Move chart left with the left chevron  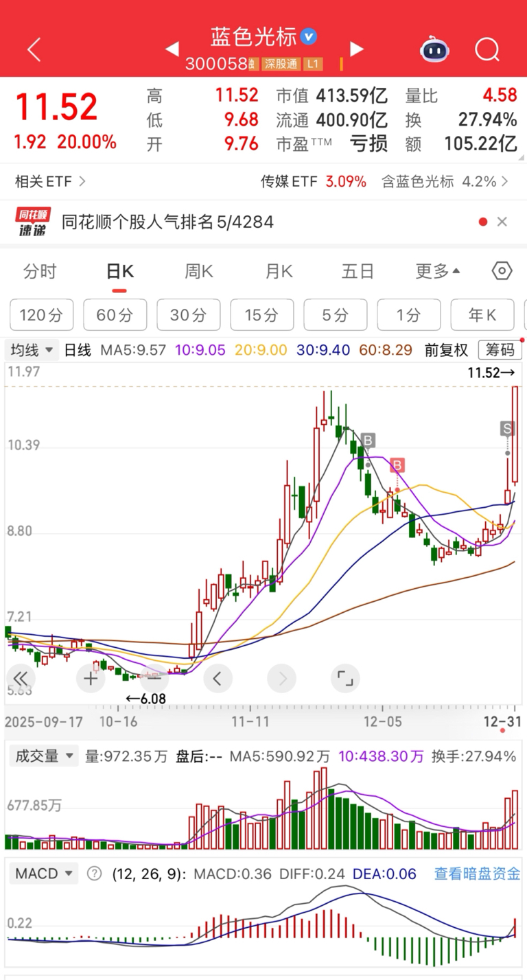(x=218, y=679)
